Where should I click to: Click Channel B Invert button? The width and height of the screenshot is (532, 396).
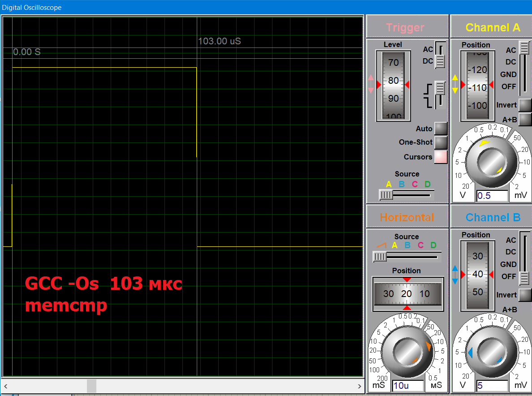525,295
